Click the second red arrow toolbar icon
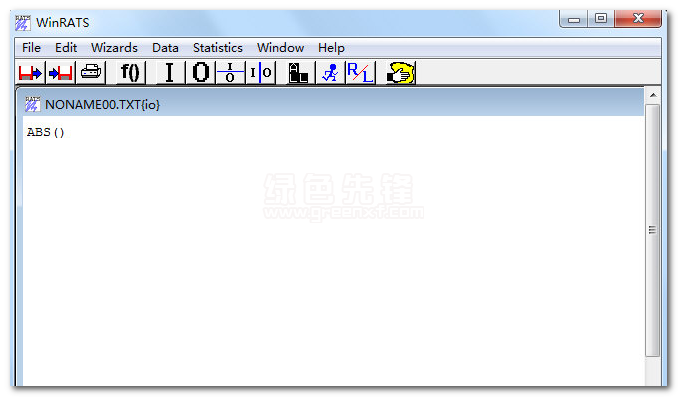 60,72
